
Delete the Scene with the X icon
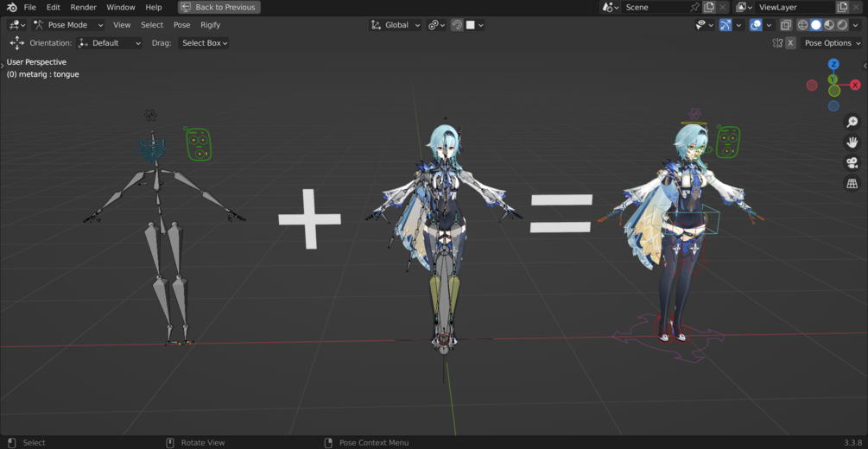[722, 7]
